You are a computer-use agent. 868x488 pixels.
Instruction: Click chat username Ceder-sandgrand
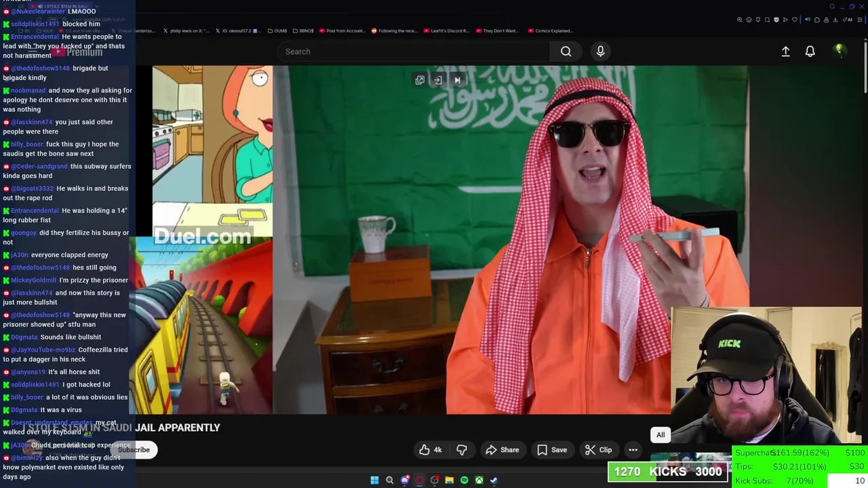tap(39, 167)
